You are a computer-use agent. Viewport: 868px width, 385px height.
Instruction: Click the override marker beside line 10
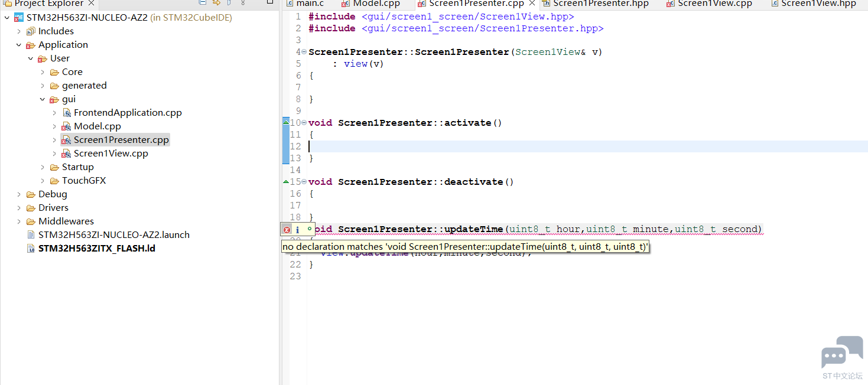(286, 122)
